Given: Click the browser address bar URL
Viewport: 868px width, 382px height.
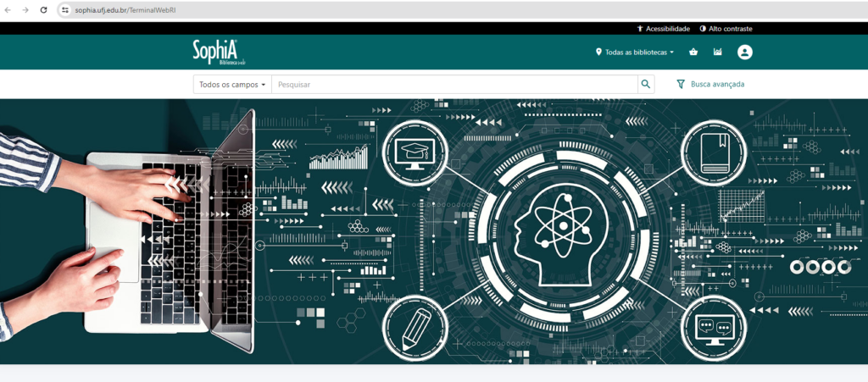Looking at the screenshot, I should pos(127,10).
